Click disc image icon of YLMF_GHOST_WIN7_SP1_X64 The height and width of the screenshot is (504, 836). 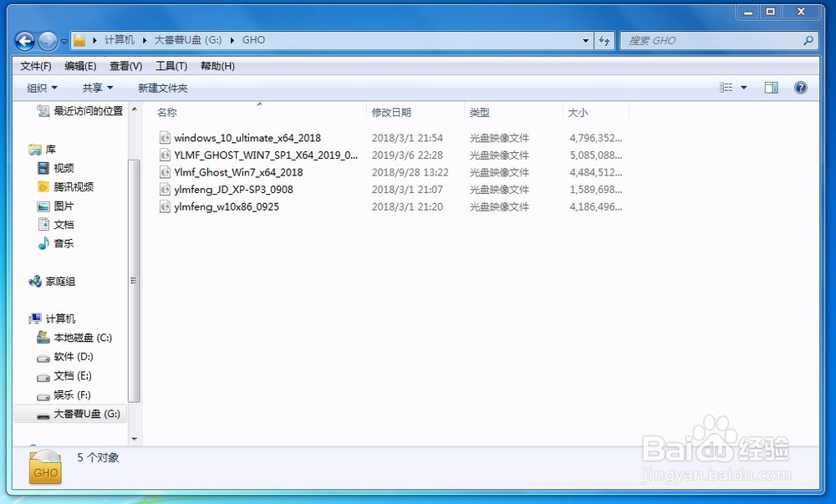(x=165, y=155)
